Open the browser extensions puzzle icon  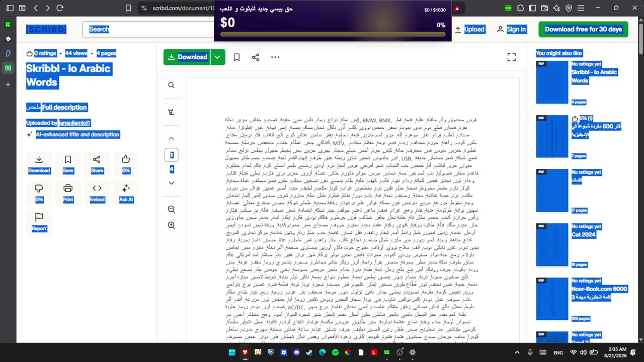click(521, 8)
